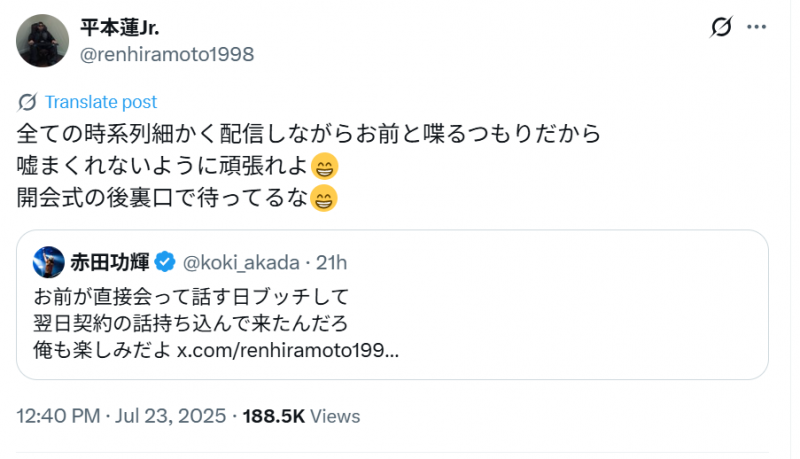Open 平本蓮Jr.'s profile avatar
Image resolution: width=800 pixels, height=459 pixels.
[43, 41]
